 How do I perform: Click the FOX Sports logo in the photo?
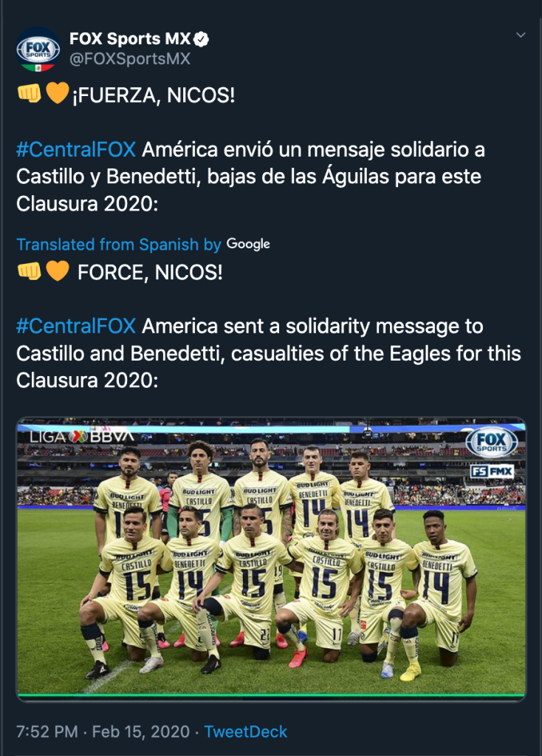(x=491, y=441)
